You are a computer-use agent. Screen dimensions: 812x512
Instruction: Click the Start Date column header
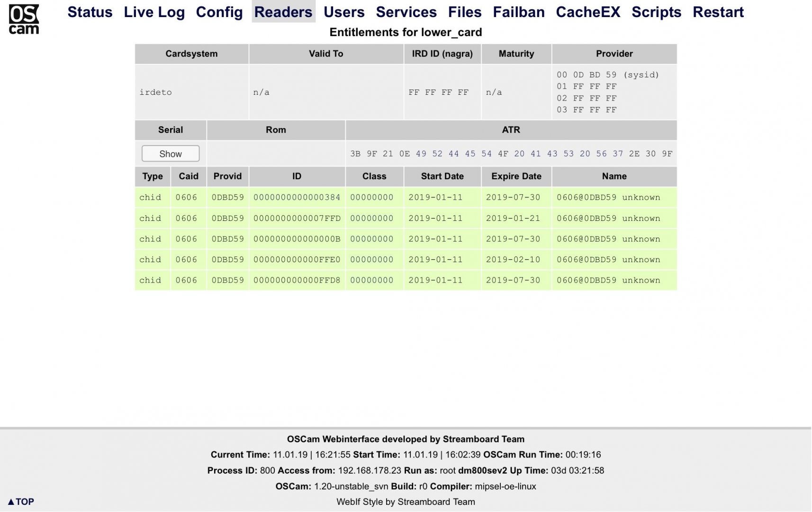442,176
